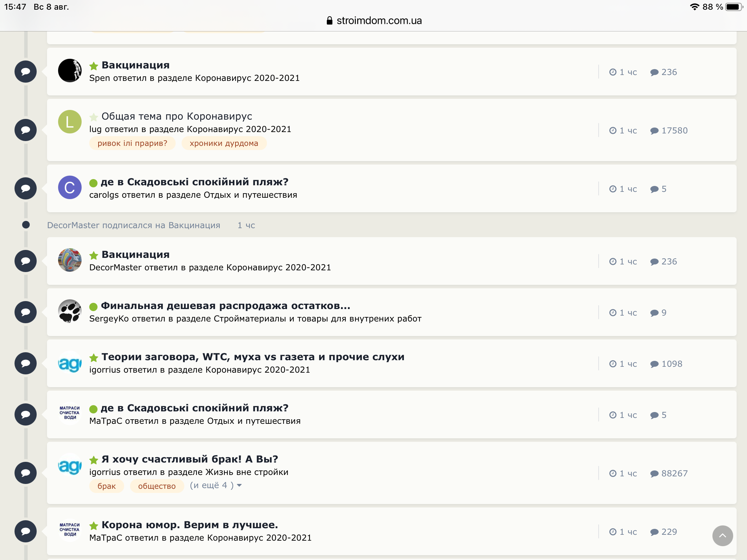Image resolution: width=747 pixels, height=560 pixels.
Task: Open "DecorMaster подписался на Вакцинация" activity link
Action: pos(133,225)
